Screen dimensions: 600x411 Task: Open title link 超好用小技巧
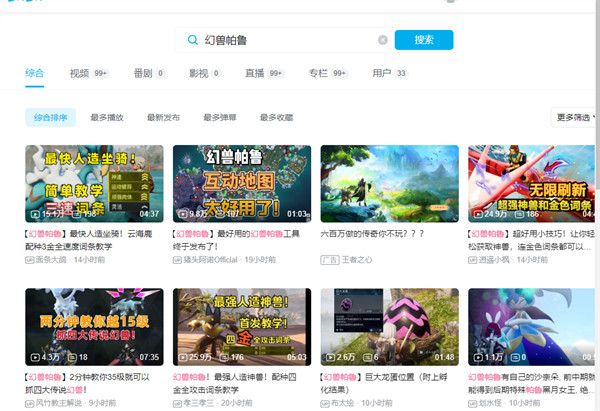(532, 240)
